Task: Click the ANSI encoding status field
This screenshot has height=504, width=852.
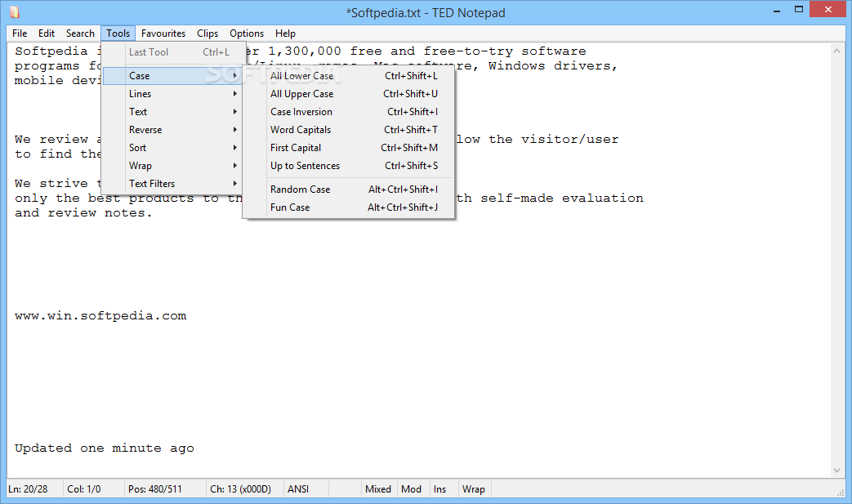Action: pyautogui.click(x=306, y=488)
